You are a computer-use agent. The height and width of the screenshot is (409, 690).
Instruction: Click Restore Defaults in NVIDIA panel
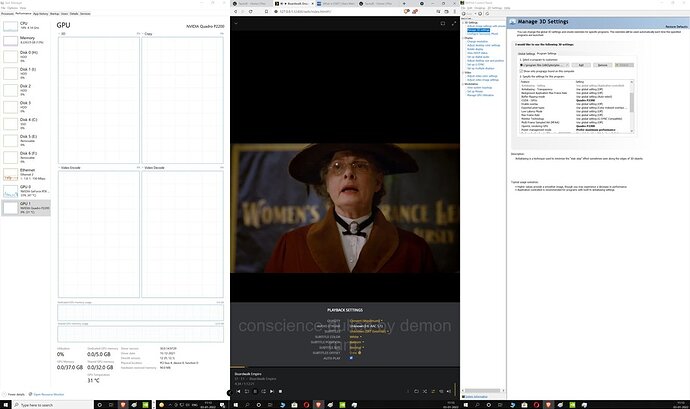coord(676,27)
